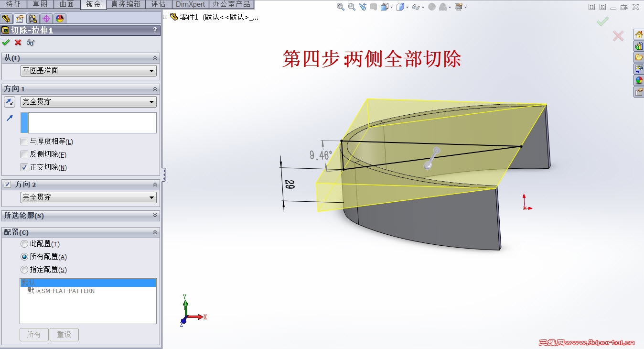The height and width of the screenshot is (349, 644).
Task: Collapse the 配置(C) section
Action: pyautogui.click(x=155, y=232)
